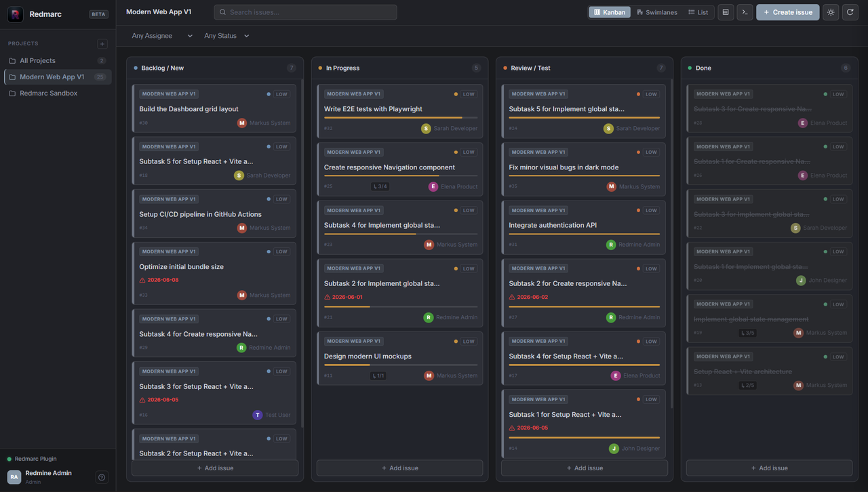This screenshot has width=868, height=492.
Task: Open the compact card layout icon
Action: click(726, 12)
